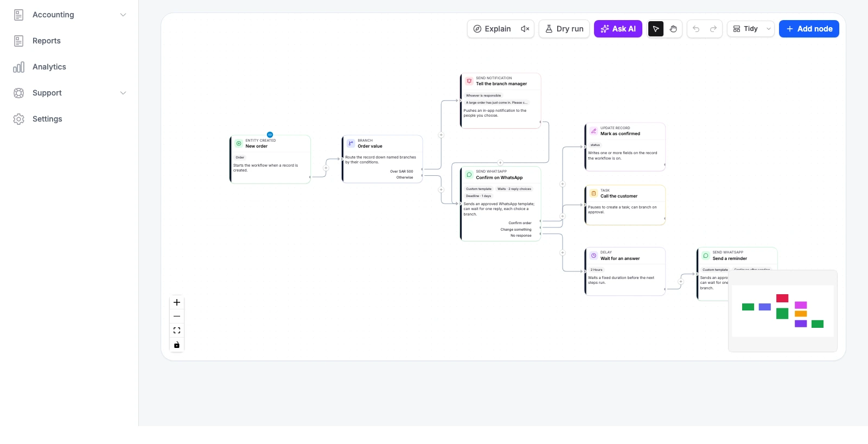The height and width of the screenshot is (444, 868).
Task: Click the bell icon on Tell the branch manager
Action: [469, 81]
